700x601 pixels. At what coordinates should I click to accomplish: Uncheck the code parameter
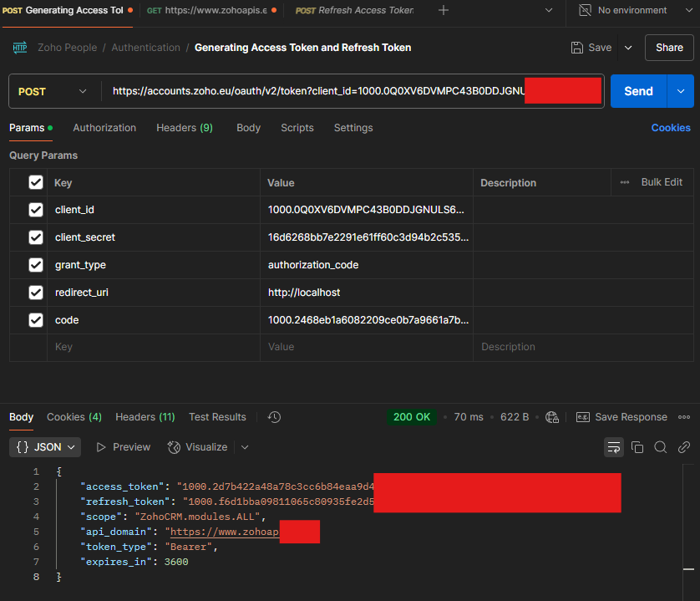coord(36,320)
